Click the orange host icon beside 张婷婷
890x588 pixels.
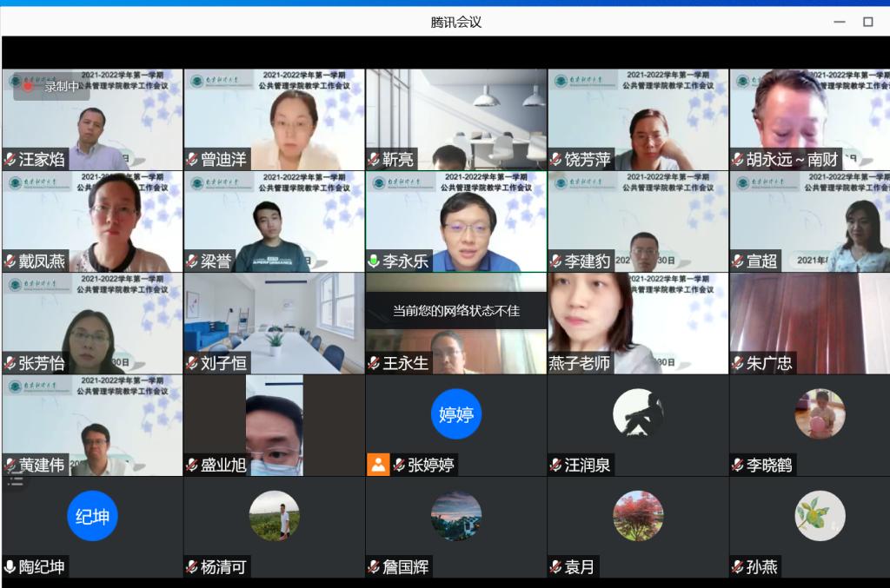point(378,465)
